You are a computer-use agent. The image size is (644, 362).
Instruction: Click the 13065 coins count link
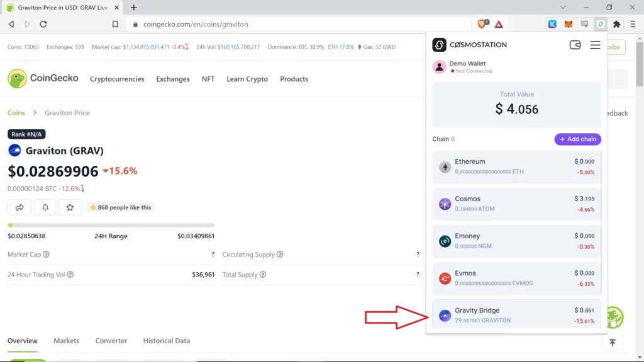pos(31,47)
